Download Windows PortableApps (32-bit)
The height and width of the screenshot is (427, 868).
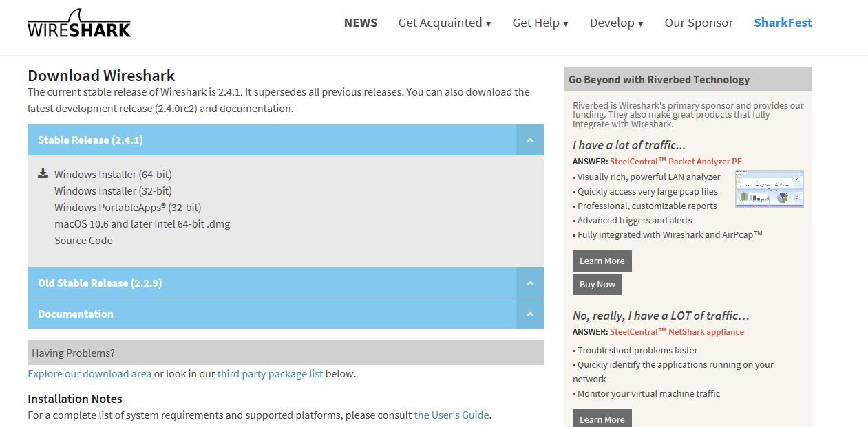127,208
